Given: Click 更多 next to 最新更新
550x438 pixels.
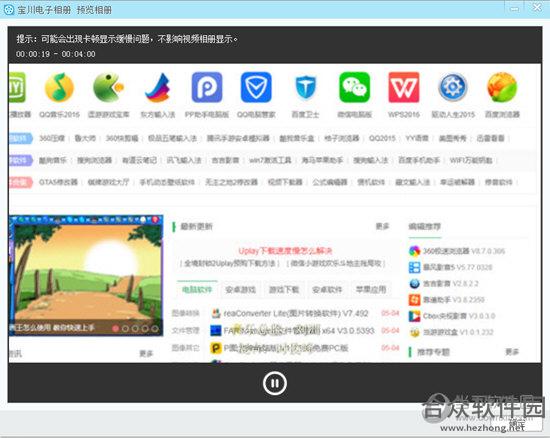Looking at the screenshot, I should pos(382,227).
